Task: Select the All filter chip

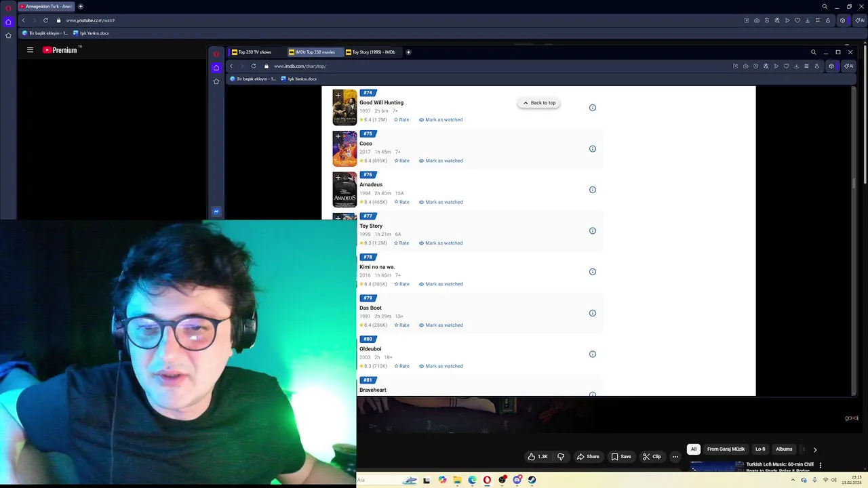Action: [x=693, y=449]
